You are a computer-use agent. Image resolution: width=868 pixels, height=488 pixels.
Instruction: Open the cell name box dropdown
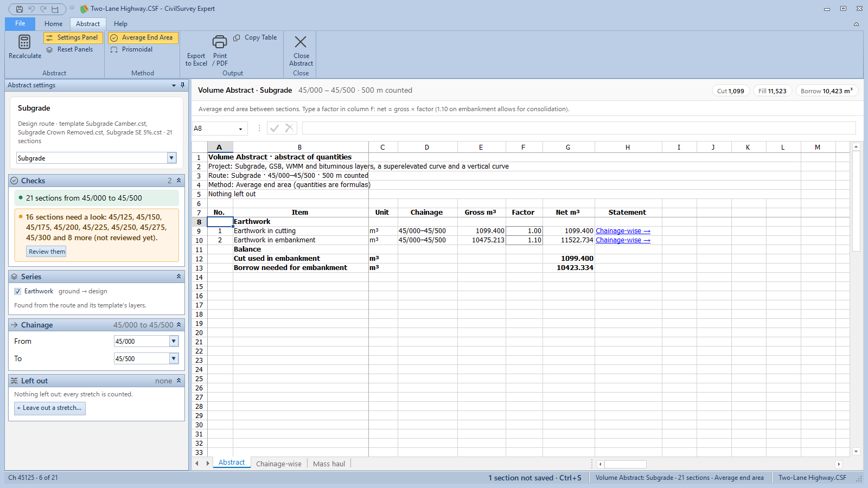click(x=240, y=129)
